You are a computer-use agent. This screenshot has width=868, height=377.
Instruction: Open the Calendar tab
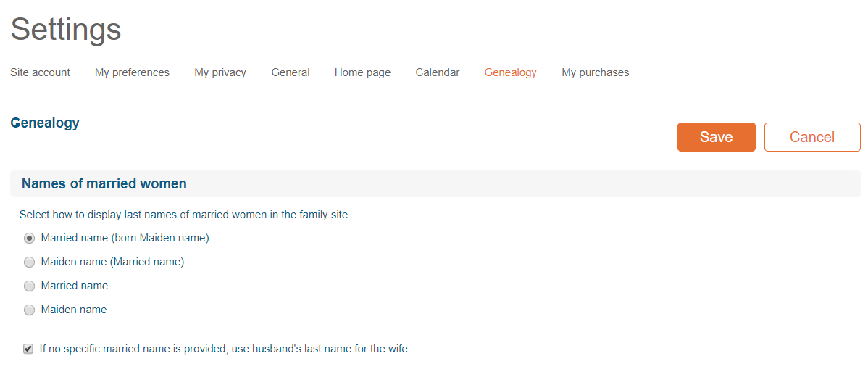pyautogui.click(x=438, y=72)
